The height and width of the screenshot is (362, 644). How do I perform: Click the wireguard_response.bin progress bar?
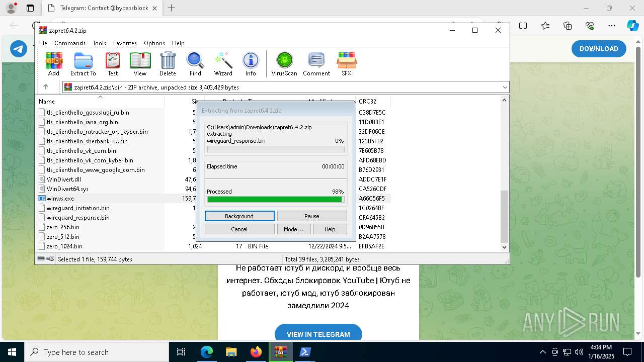(276, 149)
